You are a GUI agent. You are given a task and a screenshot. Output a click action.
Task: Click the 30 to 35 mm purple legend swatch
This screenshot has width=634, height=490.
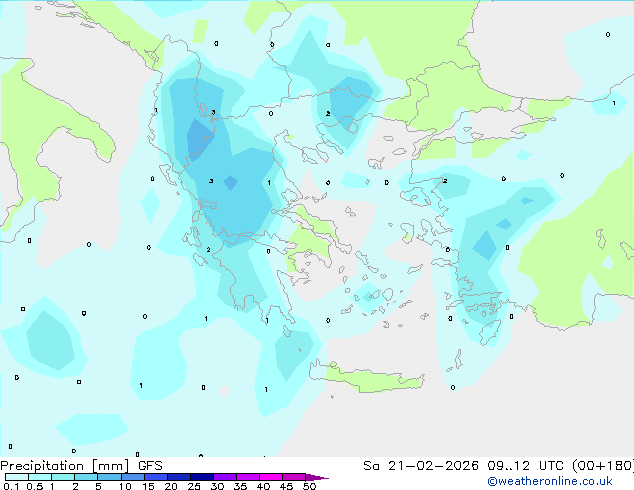click(x=225, y=477)
